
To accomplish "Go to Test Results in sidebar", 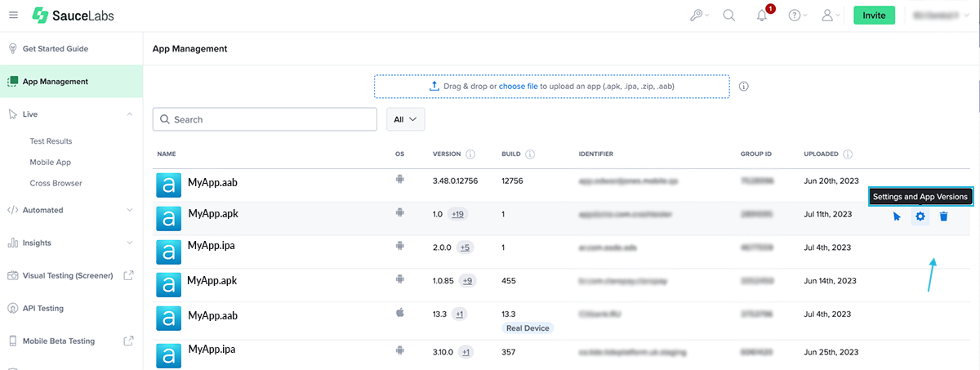I will pos(51,141).
